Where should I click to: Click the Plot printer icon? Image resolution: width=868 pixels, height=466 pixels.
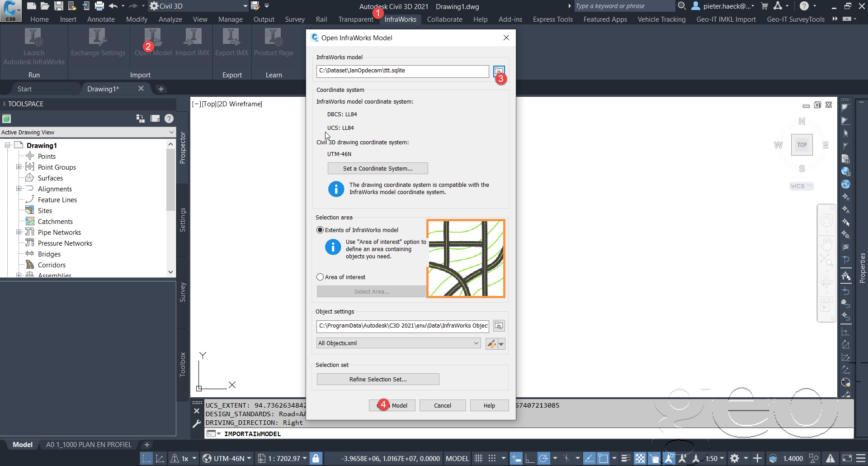tap(99, 6)
